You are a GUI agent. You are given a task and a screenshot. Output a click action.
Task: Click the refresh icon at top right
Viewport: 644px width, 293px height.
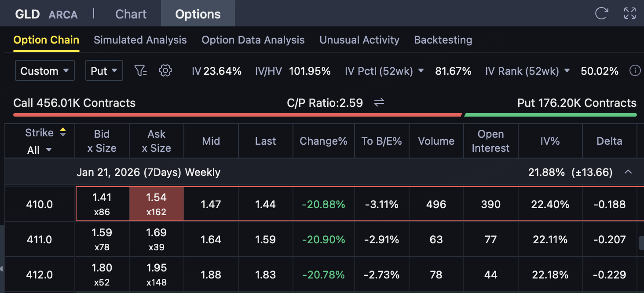coord(601,13)
